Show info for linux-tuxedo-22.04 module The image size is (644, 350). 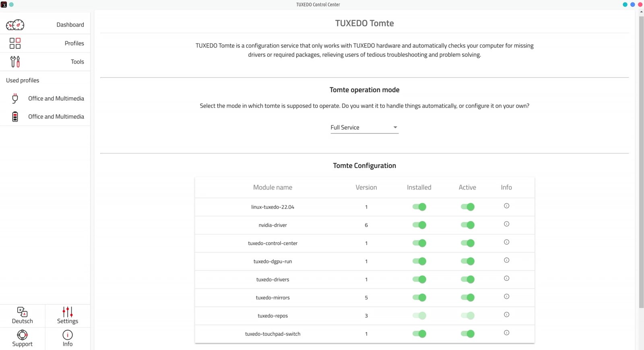[x=506, y=206]
